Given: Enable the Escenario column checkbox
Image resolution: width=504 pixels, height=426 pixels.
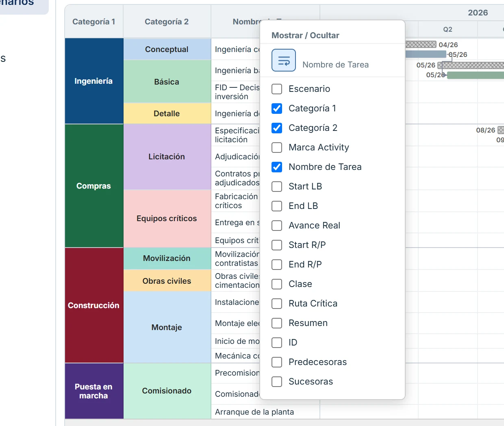Looking at the screenshot, I should tap(277, 89).
